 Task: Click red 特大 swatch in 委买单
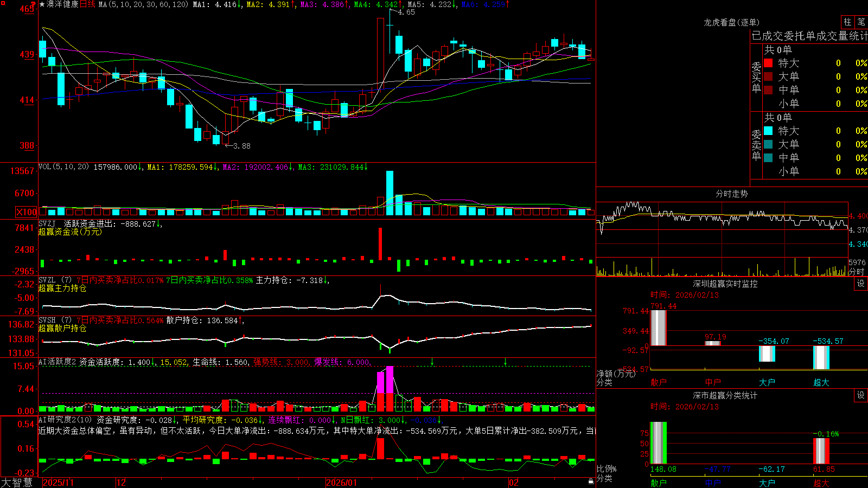coord(768,63)
